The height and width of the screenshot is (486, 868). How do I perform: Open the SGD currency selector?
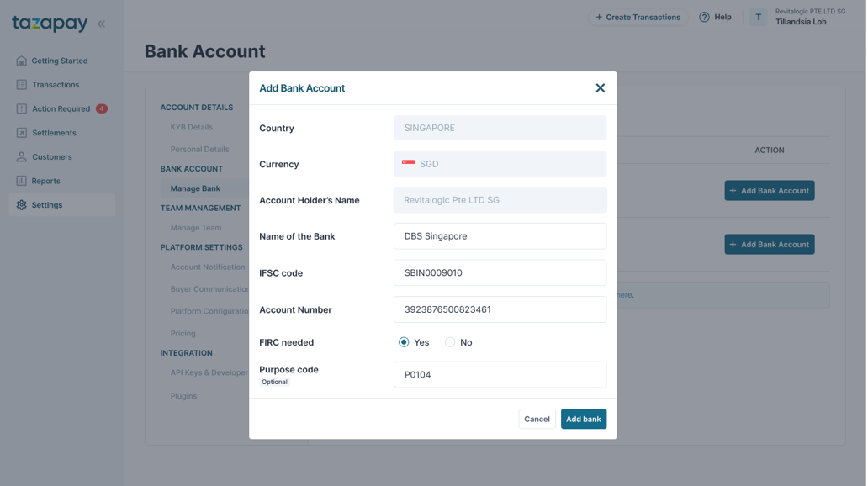pyautogui.click(x=500, y=163)
